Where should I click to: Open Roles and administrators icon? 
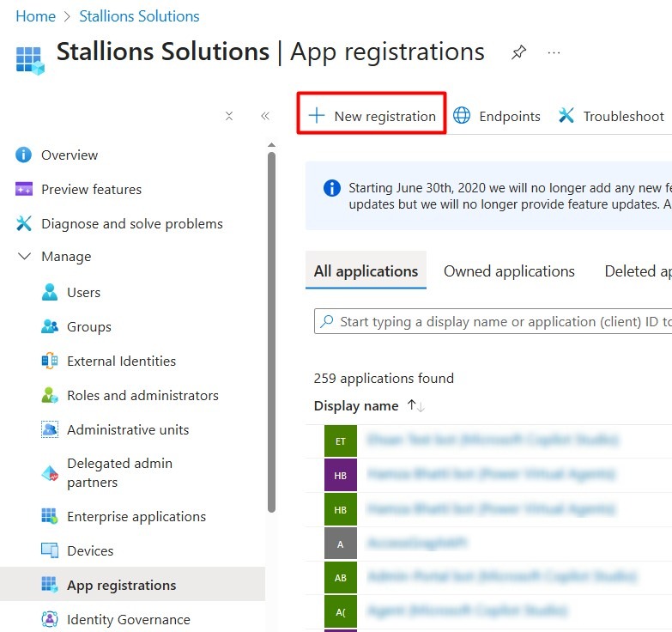click(x=50, y=395)
